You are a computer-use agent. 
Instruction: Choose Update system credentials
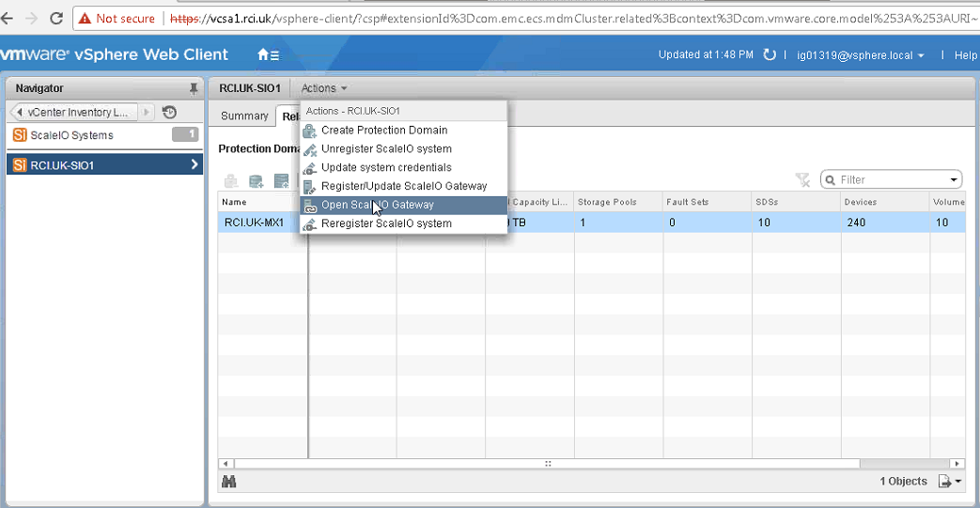404,167
